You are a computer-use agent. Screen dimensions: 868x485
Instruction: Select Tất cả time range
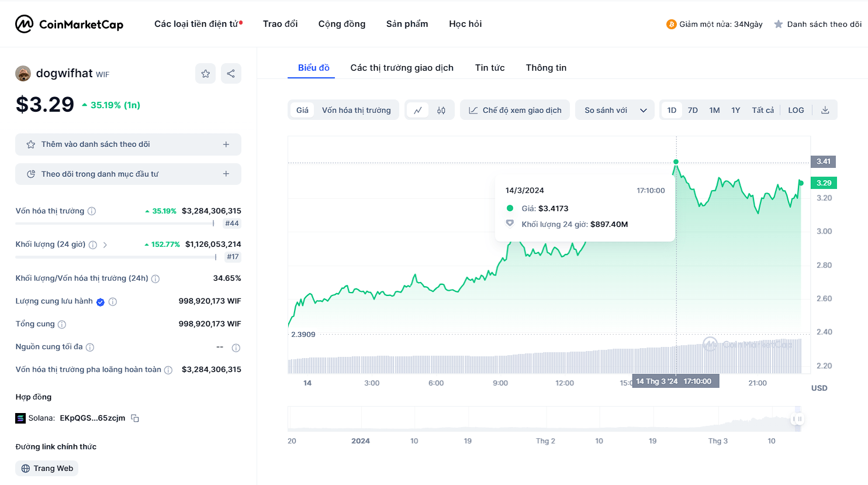(763, 110)
